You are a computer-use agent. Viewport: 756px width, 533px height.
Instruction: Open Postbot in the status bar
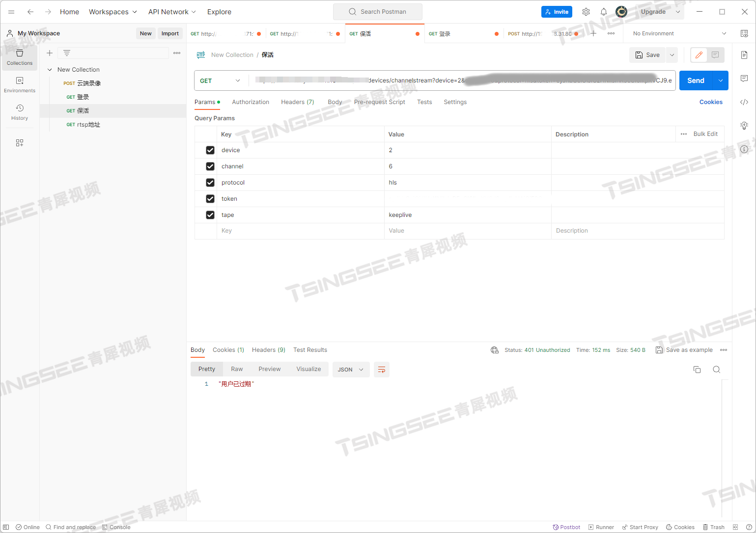566,527
